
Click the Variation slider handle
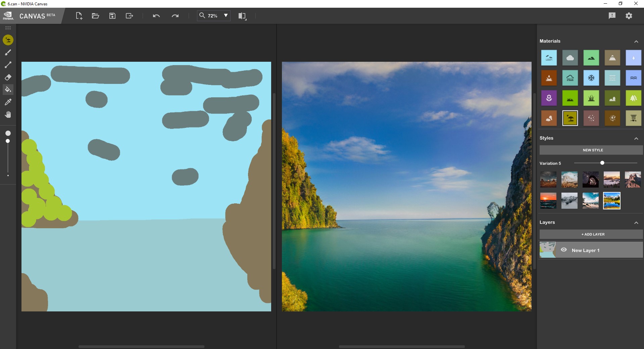[x=602, y=163]
